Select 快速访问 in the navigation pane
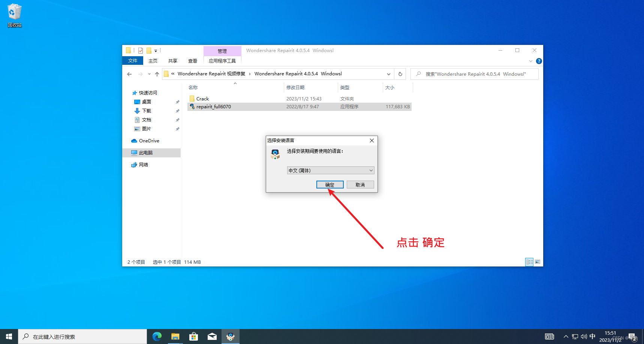 pos(148,93)
